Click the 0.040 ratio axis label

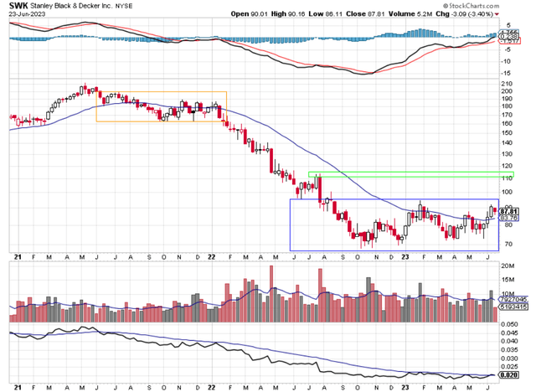click(x=510, y=341)
